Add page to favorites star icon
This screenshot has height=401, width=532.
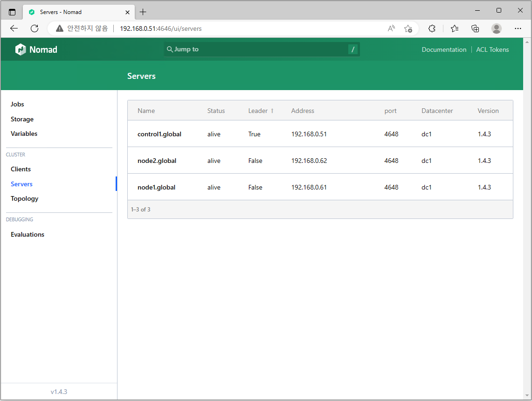click(x=408, y=28)
